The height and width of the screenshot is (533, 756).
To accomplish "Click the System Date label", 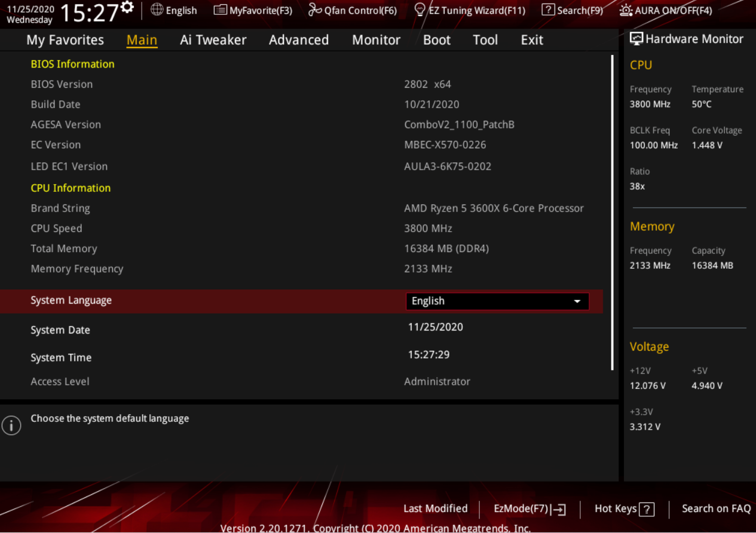I will [60, 330].
